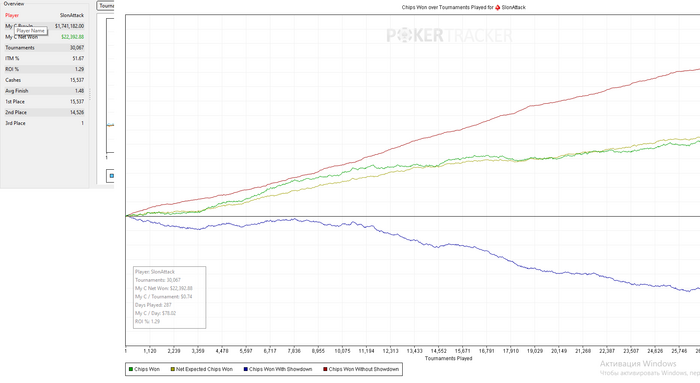Screen dimensions: 700x383
Task: Open the partially visible Tournaments tab
Action: coord(106,6)
